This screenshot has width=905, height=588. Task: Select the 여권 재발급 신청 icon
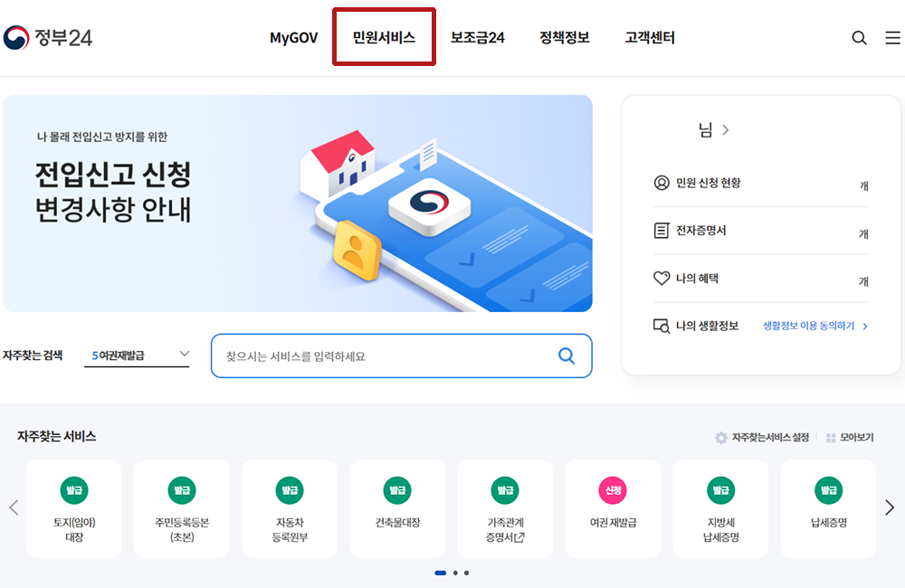(613, 490)
